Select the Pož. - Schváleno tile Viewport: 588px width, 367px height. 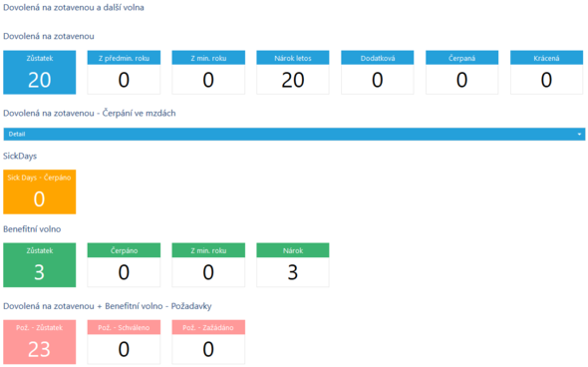coord(124,342)
